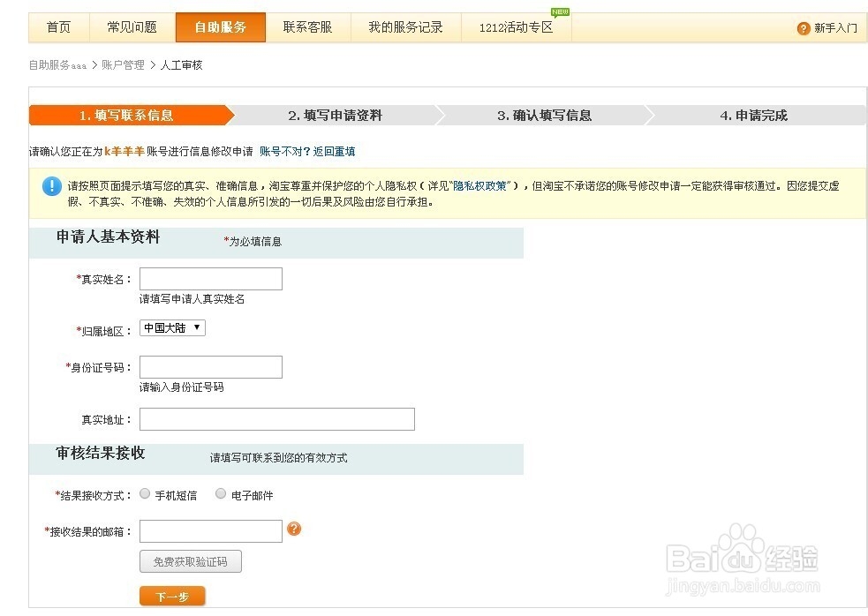Open the 我的服务记录 tab

coord(406,27)
